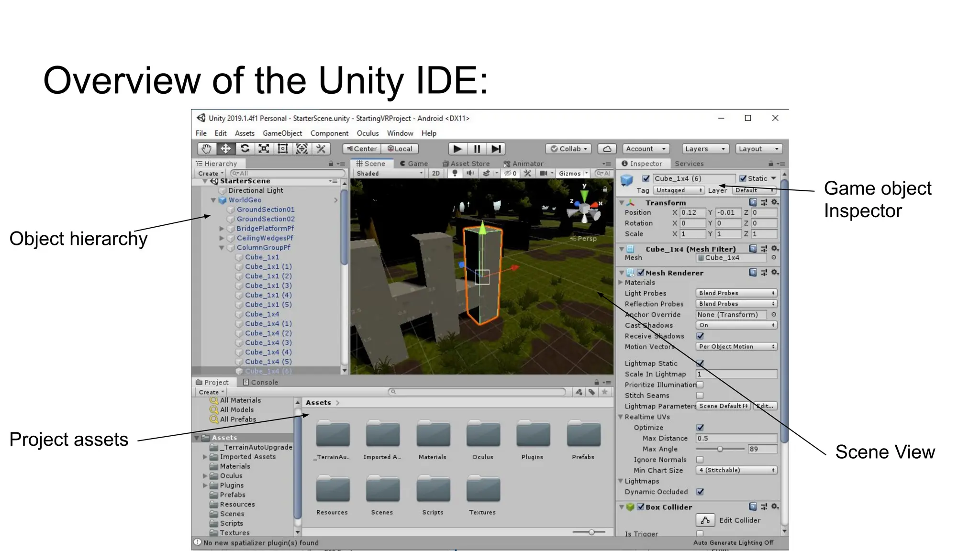Collapse the ColumnGroupPf hierarchy item
Viewport: 980px width, 551px height.
coord(222,248)
